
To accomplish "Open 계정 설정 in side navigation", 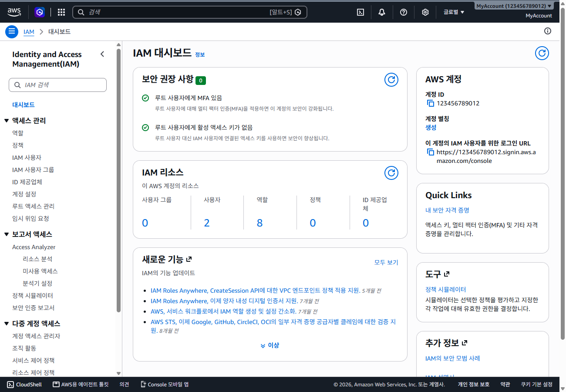I will (24, 194).
